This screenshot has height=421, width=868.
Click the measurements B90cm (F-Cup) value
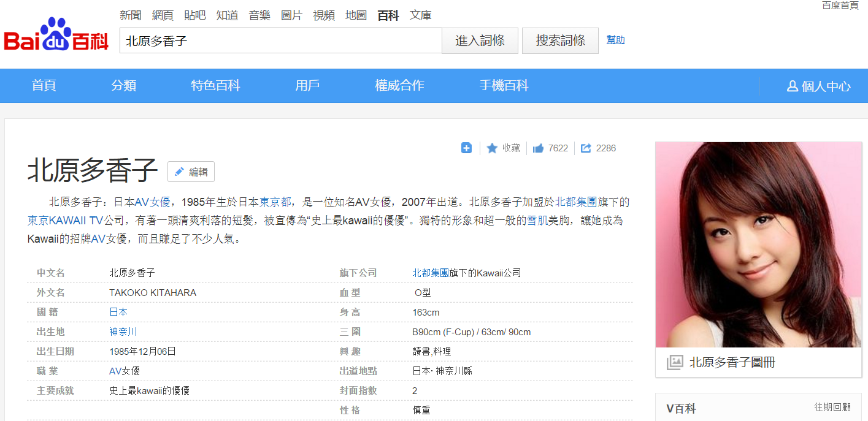(x=472, y=332)
